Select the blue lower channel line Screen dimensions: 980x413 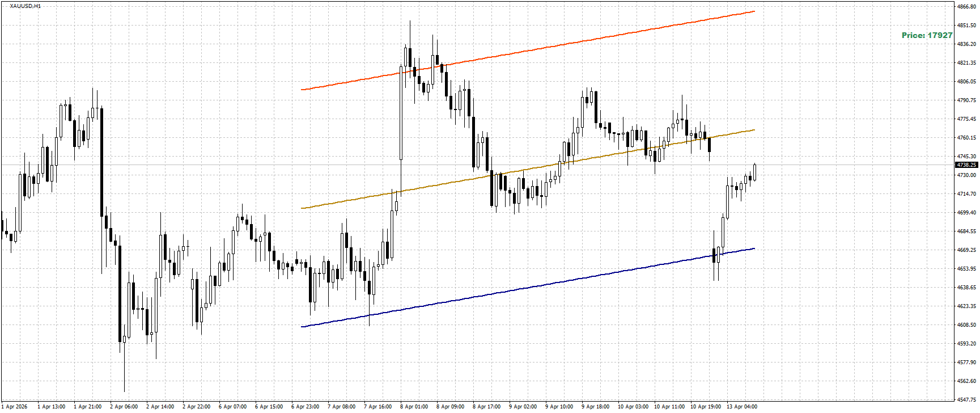[528, 288]
